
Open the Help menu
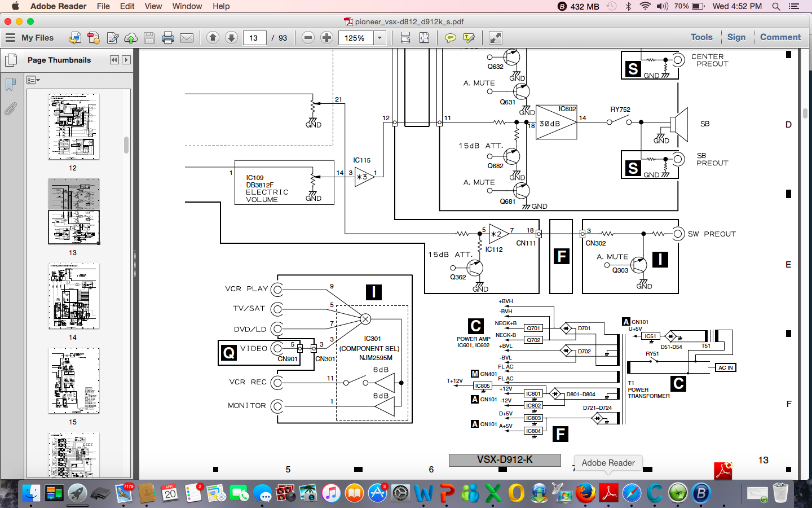click(x=221, y=6)
